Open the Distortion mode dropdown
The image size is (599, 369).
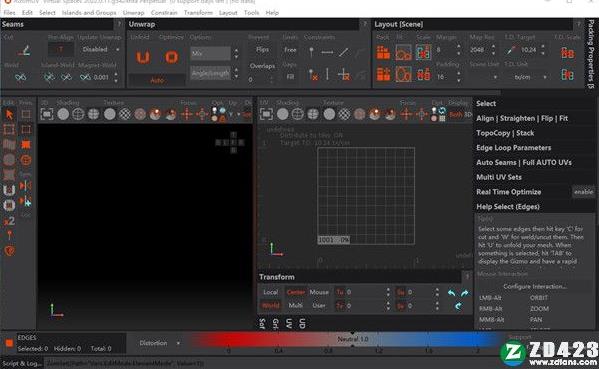(159, 343)
